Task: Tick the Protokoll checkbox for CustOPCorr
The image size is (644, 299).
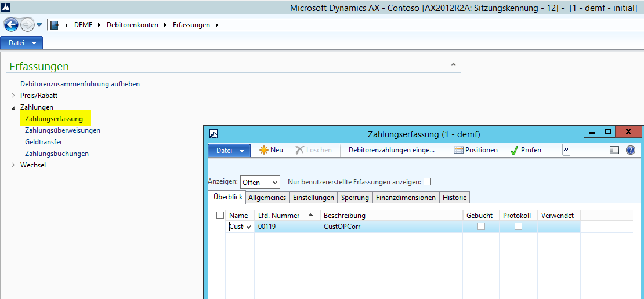Action: point(518,227)
